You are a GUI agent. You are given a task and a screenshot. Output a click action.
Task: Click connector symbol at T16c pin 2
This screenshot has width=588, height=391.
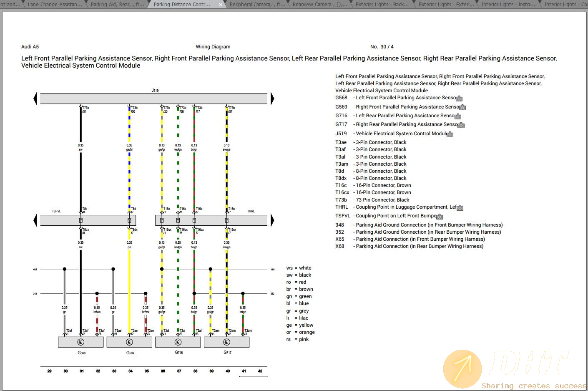click(x=194, y=220)
